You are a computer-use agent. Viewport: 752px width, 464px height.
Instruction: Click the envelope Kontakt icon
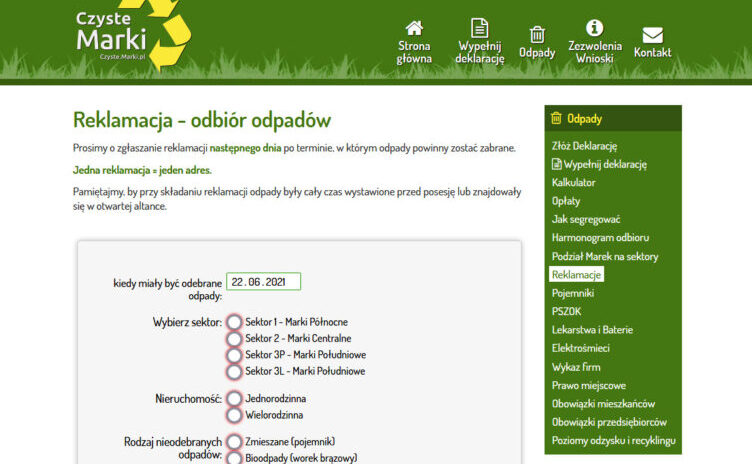click(652, 35)
